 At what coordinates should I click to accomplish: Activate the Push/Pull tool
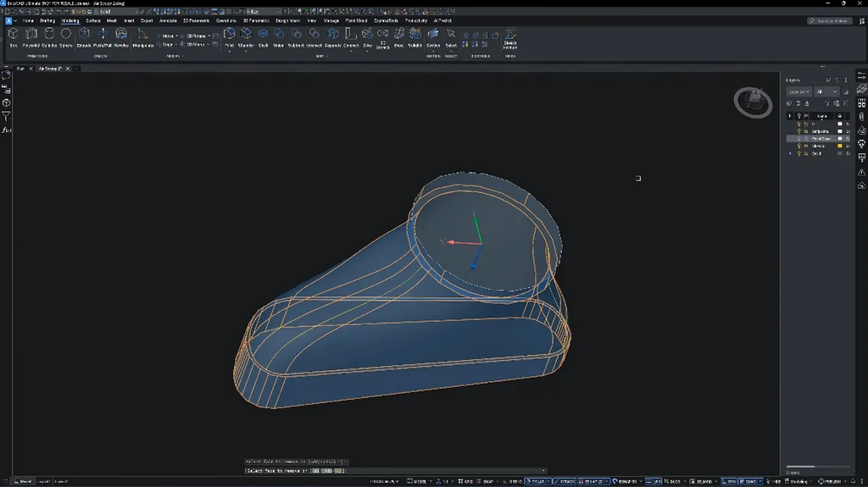(103, 37)
